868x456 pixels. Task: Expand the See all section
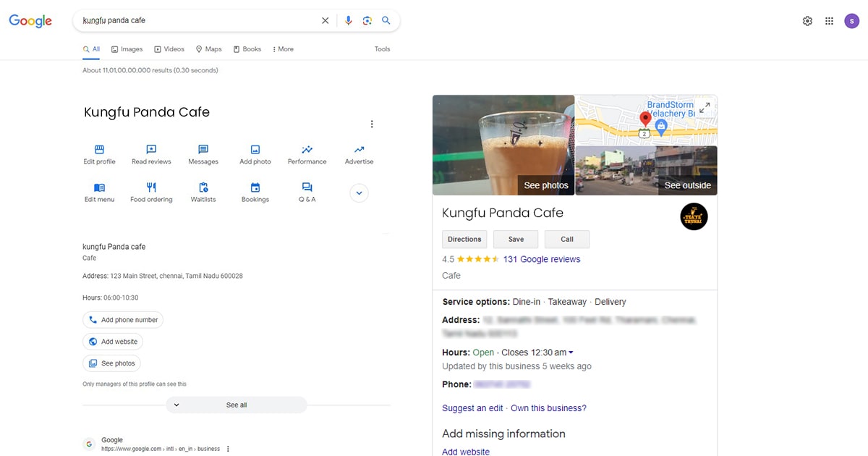(x=237, y=405)
